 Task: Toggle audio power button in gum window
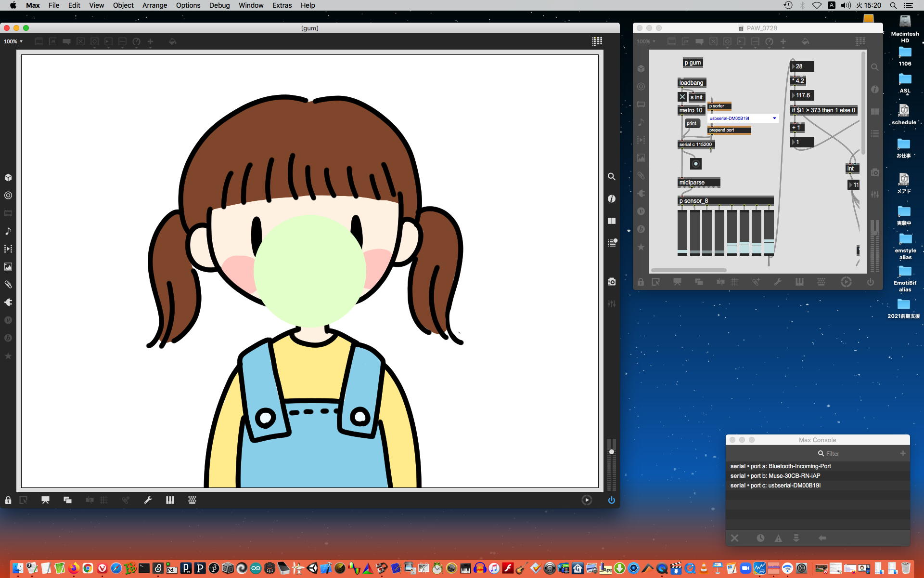(611, 500)
